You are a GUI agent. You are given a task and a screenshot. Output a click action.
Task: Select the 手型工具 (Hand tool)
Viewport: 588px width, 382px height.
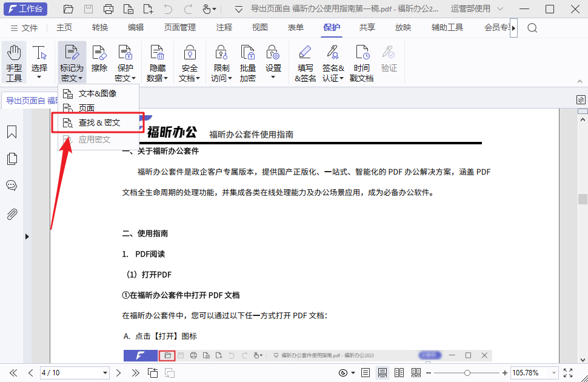point(14,61)
